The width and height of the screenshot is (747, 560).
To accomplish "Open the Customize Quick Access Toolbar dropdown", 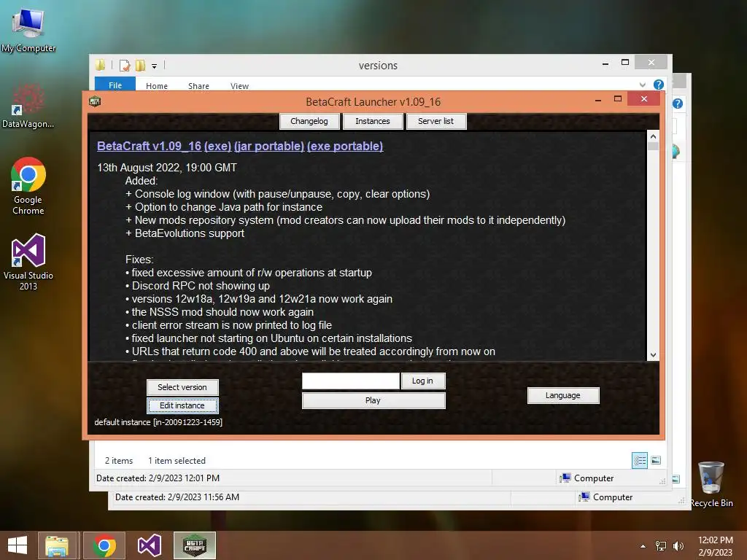I will pos(155,66).
